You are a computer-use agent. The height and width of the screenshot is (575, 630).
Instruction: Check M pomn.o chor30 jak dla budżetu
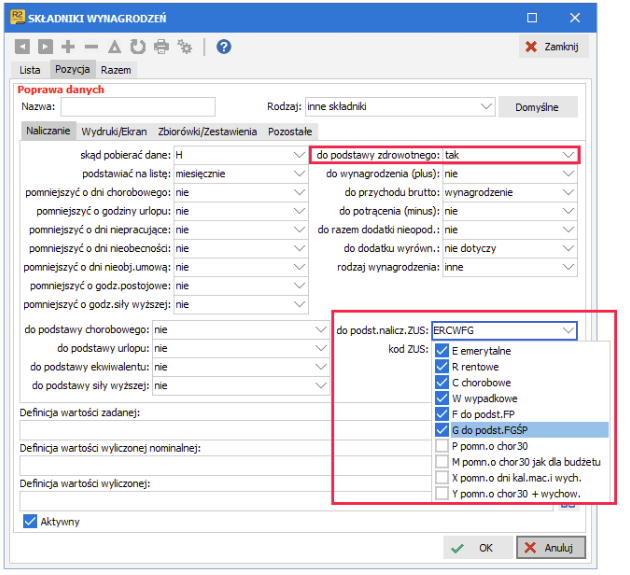442,462
